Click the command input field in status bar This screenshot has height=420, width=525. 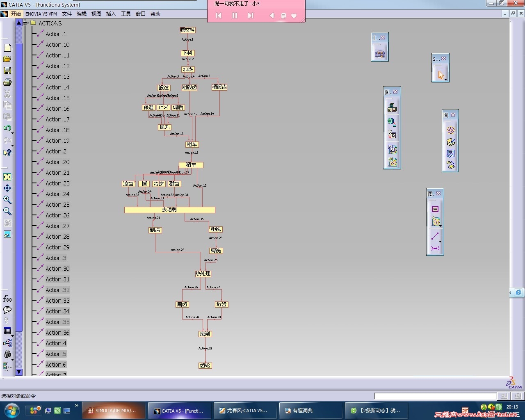coord(435,396)
